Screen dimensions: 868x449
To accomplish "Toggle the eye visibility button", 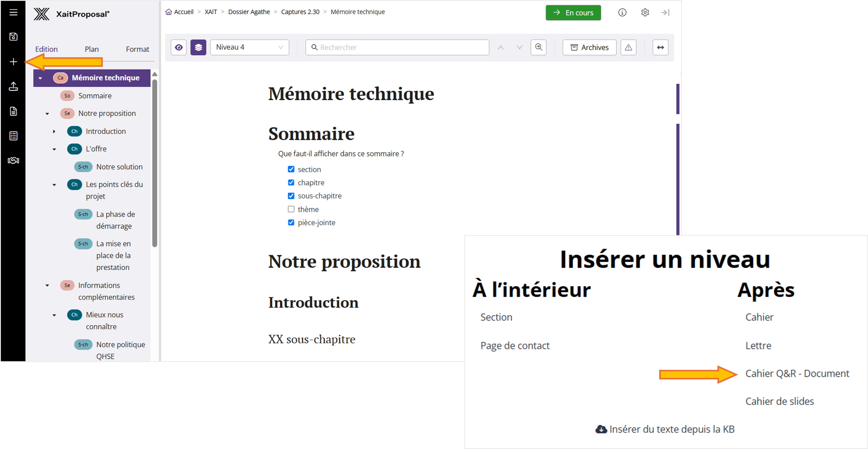I will (x=179, y=48).
